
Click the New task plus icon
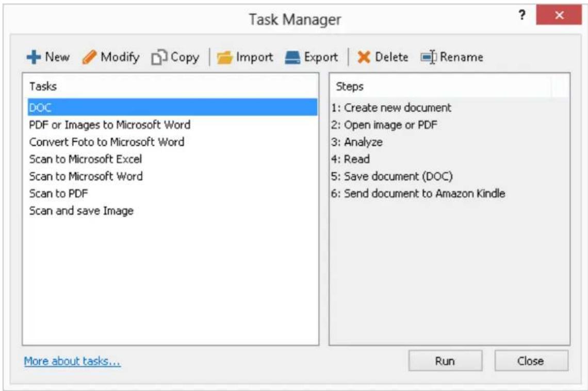pos(34,57)
